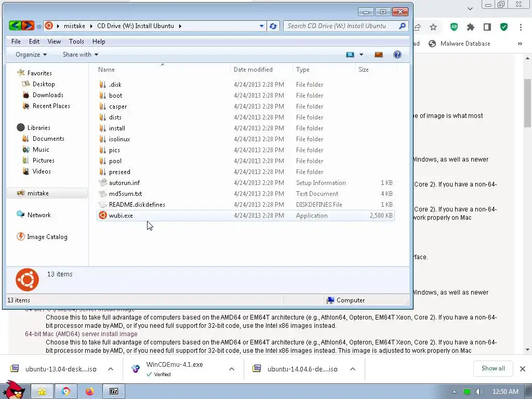Viewport: 532px width, 399px height.
Task: Open the Chrome extensions puzzle icon
Action: point(471,27)
